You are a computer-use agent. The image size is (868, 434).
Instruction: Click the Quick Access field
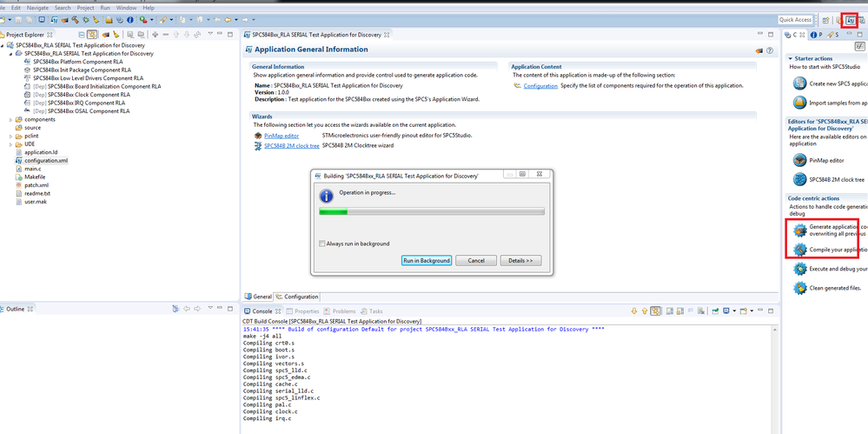(796, 20)
